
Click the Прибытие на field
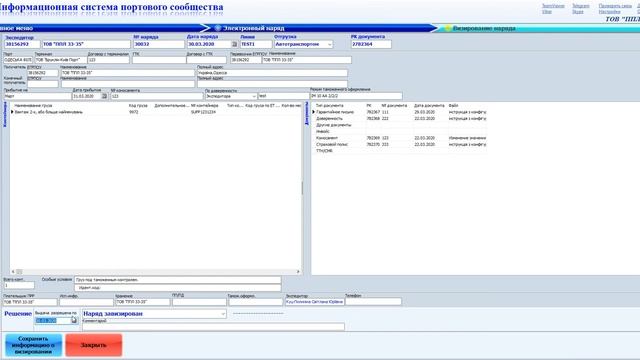click(x=37, y=96)
